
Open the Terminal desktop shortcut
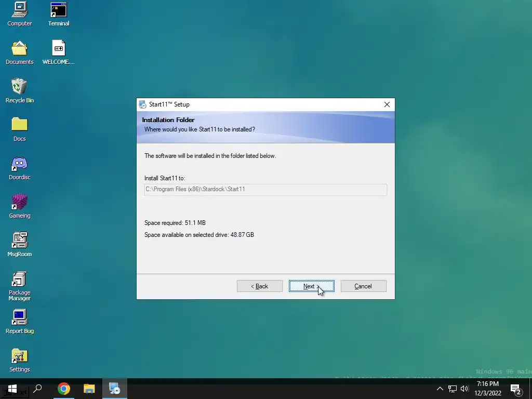coord(59,14)
